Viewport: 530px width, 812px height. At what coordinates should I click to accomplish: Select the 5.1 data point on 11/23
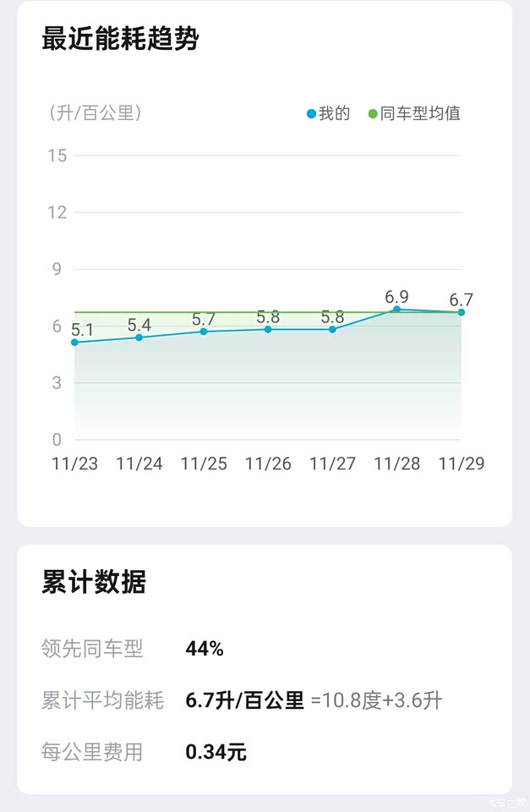coord(74,343)
